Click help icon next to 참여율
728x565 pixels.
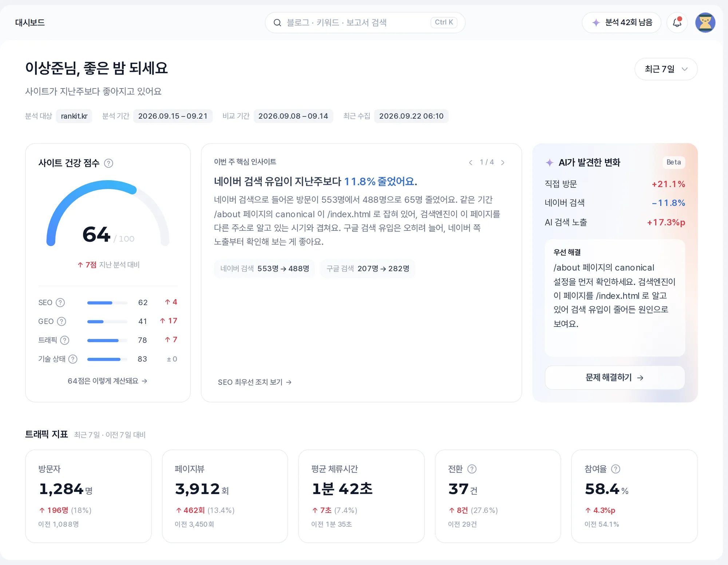pyautogui.click(x=616, y=469)
